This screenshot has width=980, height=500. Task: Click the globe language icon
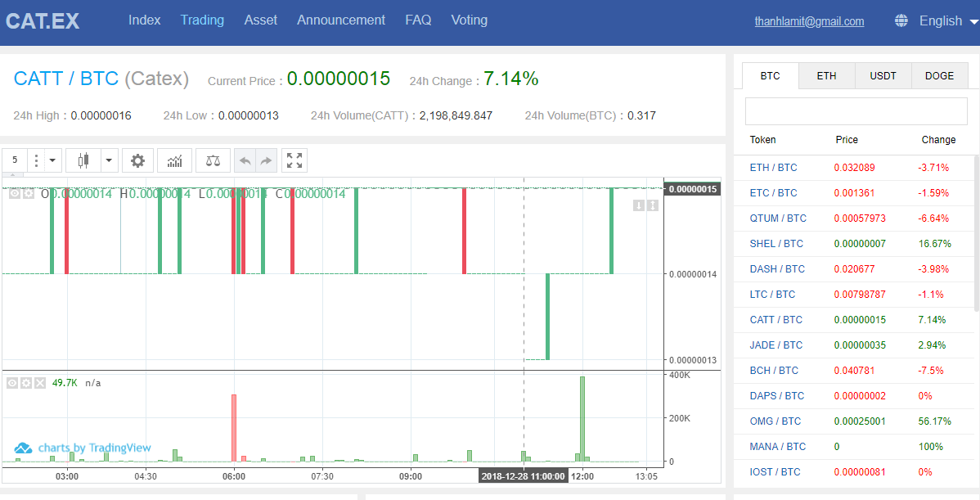click(x=901, y=20)
